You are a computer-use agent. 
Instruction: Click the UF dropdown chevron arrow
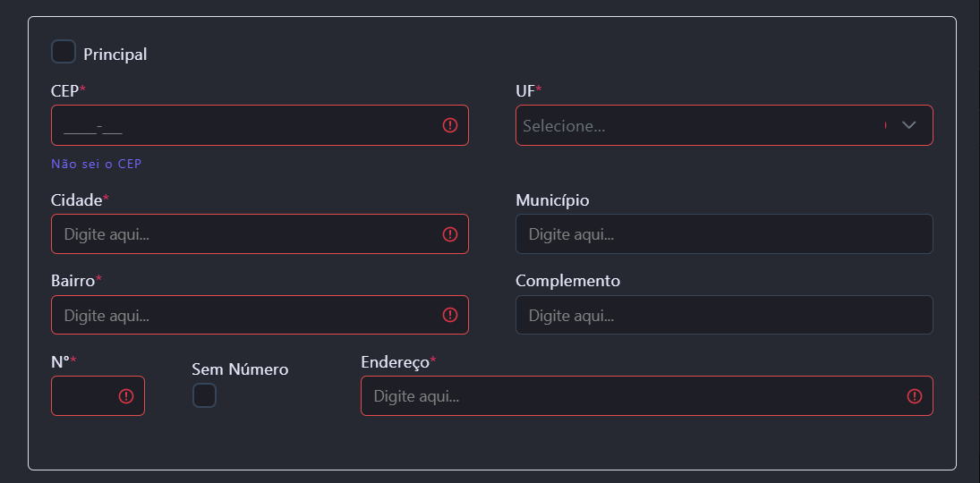pos(909,125)
